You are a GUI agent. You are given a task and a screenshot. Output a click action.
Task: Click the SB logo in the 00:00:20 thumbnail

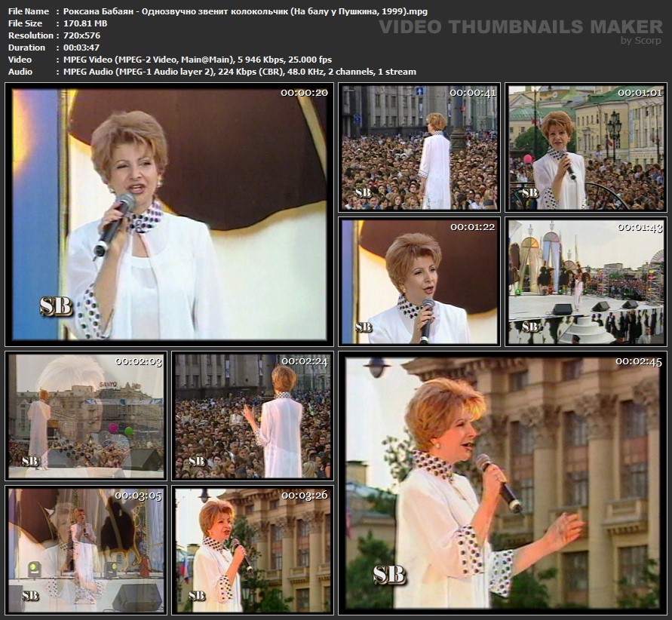pyautogui.click(x=56, y=305)
